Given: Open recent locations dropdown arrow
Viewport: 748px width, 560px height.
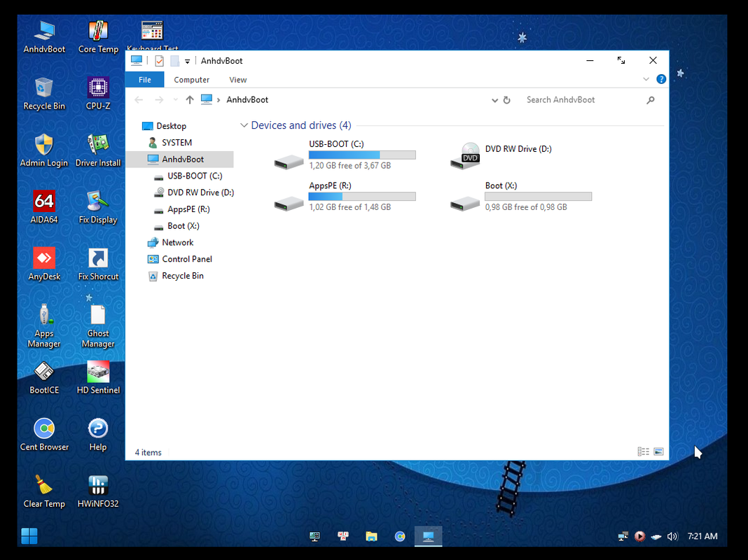Looking at the screenshot, I should click(x=176, y=99).
